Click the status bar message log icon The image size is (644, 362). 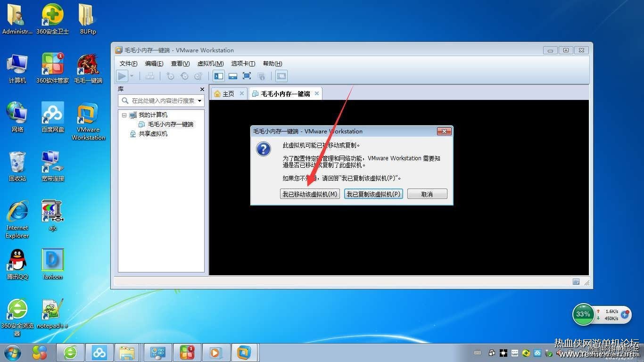pos(576,282)
